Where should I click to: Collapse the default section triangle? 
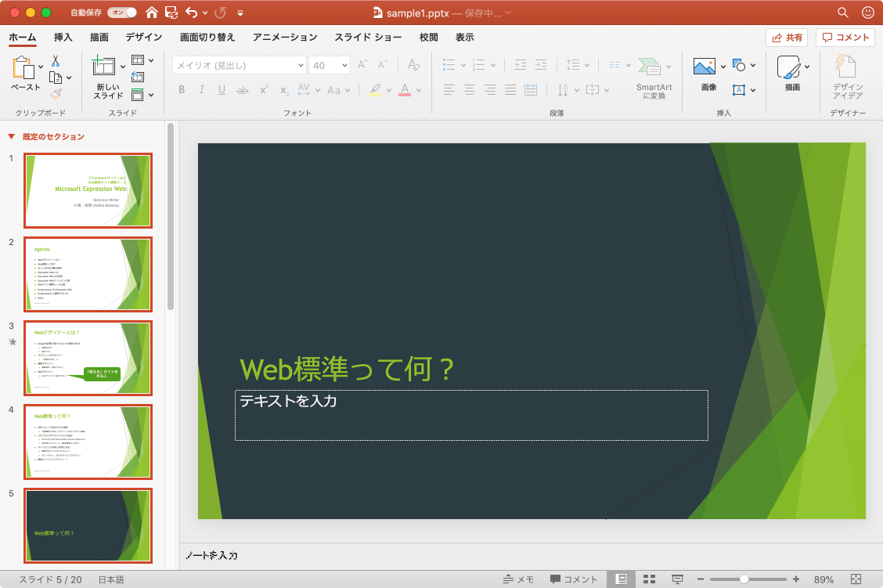point(11,136)
